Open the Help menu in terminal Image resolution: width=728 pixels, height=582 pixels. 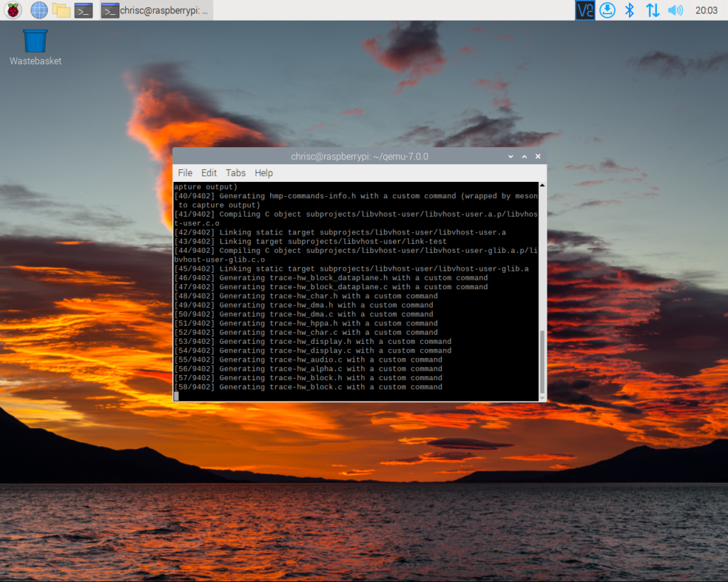264,173
